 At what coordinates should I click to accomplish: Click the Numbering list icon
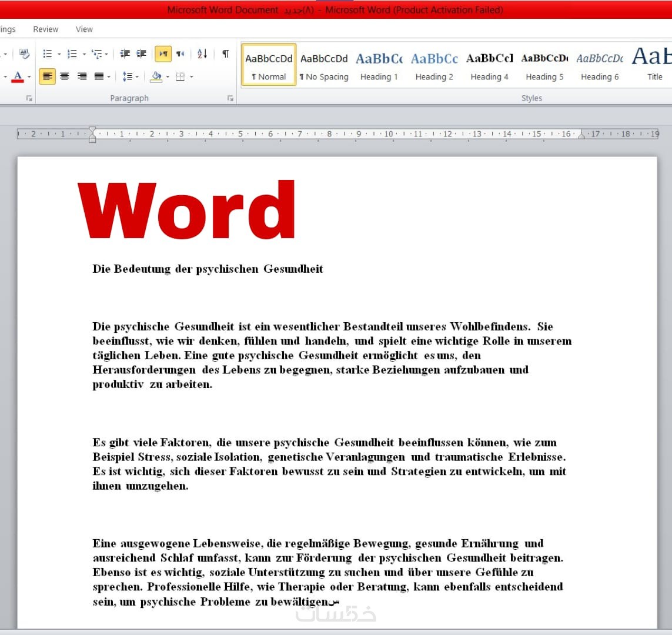(x=72, y=54)
